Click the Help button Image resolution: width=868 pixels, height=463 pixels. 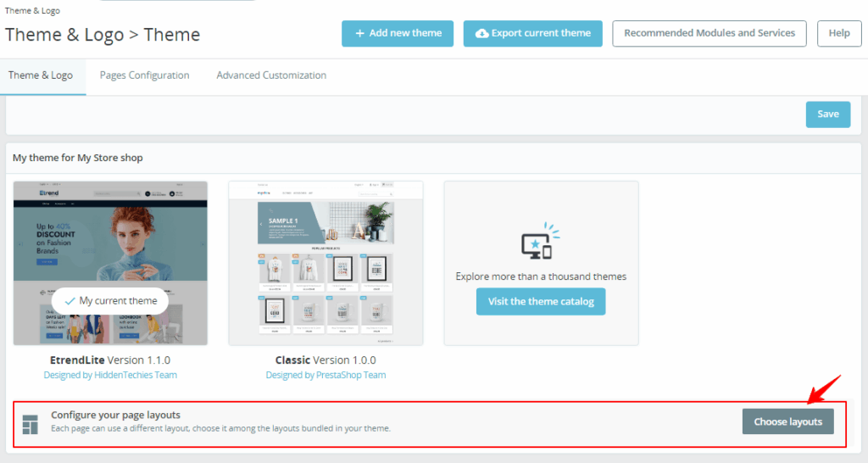pos(838,34)
